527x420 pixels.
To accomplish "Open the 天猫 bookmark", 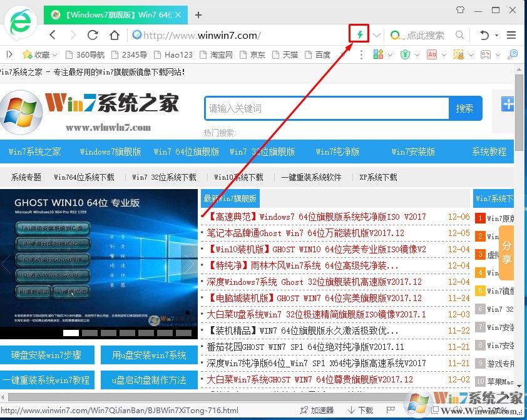I will tap(285, 54).
